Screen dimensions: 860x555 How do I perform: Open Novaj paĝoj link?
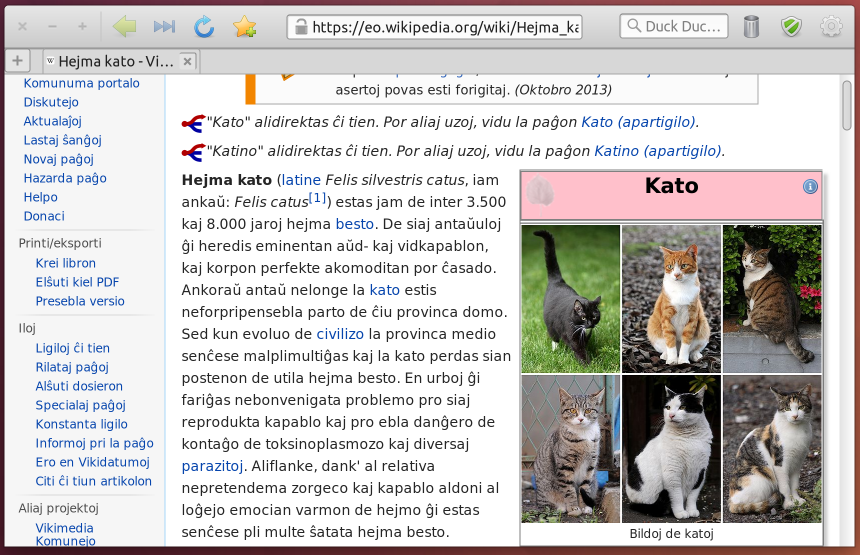click(x=59, y=159)
